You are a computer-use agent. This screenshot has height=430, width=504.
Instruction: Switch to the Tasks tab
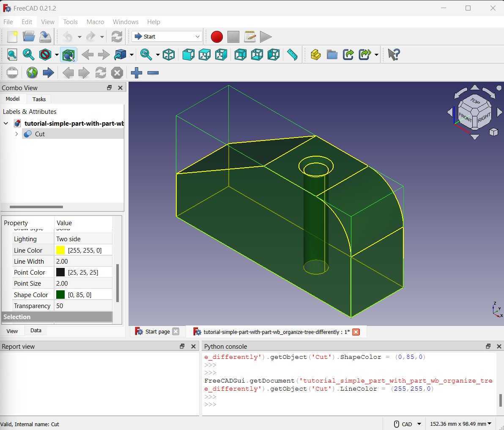[x=39, y=99]
